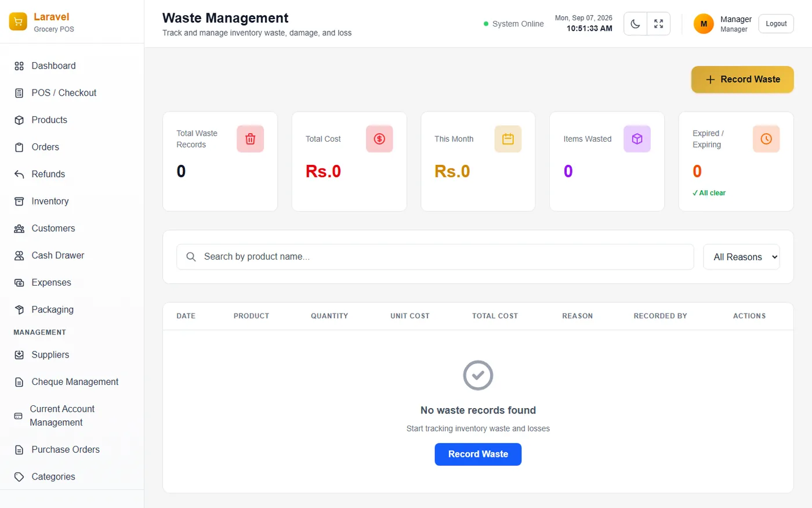The width and height of the screenshot is (812, 508).
Task: Click the red trash icon on Total Waste Records
Action: click(x=251, y=139)
